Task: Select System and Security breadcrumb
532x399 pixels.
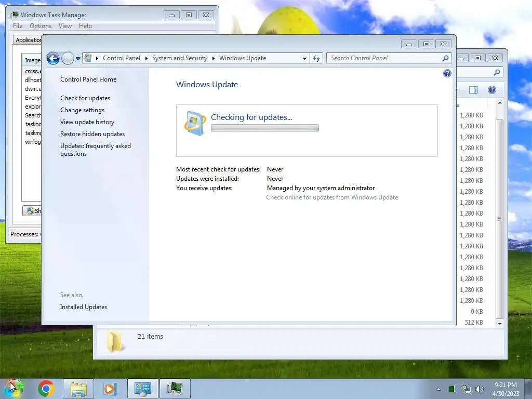Action: pyautogui.click(x=179, y=58)
